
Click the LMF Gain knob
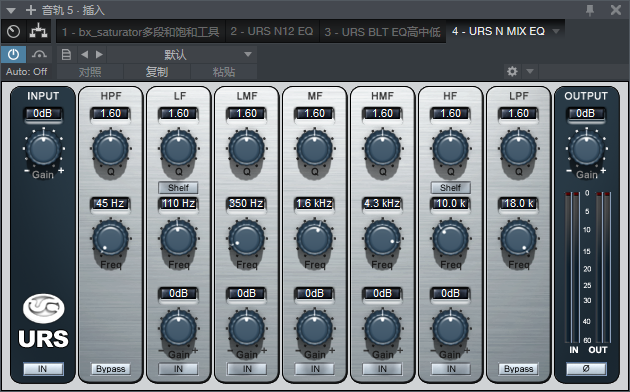[247, 329]
